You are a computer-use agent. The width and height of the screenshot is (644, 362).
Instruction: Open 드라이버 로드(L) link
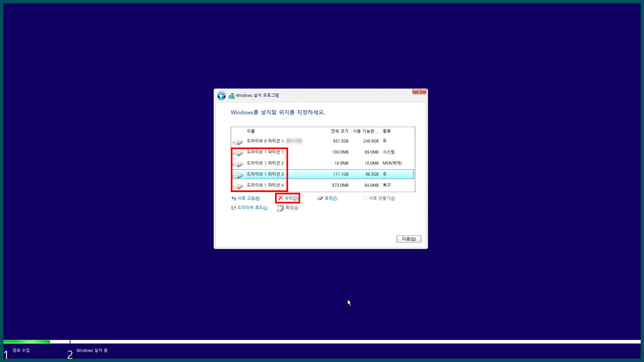(253, 208)
